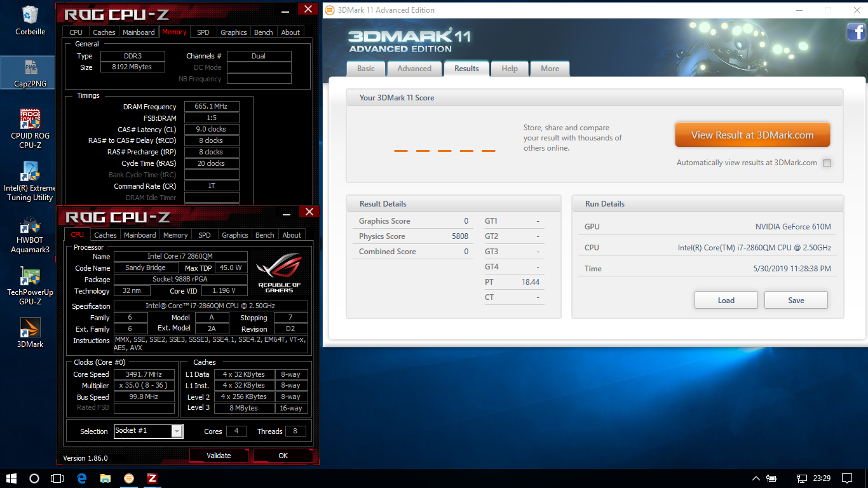Click View Result at 3DMark.com button

[752, 135]
